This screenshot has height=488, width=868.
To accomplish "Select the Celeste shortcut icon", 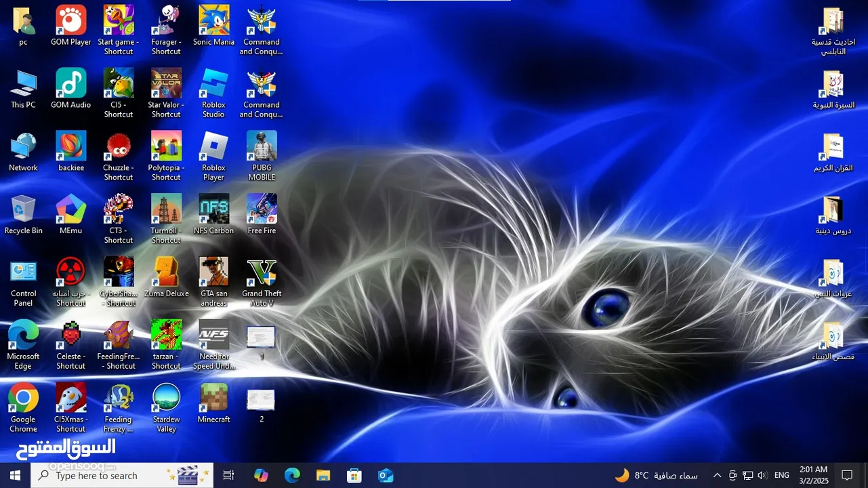I will tap(70, 346).
